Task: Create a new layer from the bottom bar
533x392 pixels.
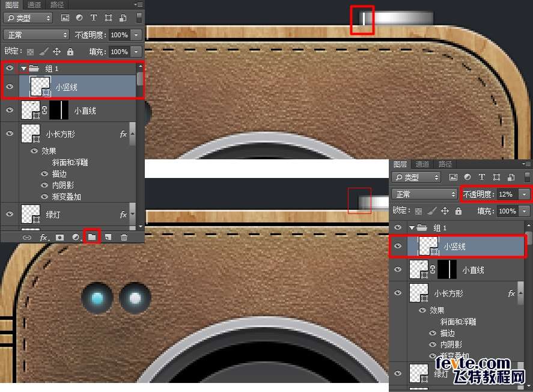Action: coord(108,237)
